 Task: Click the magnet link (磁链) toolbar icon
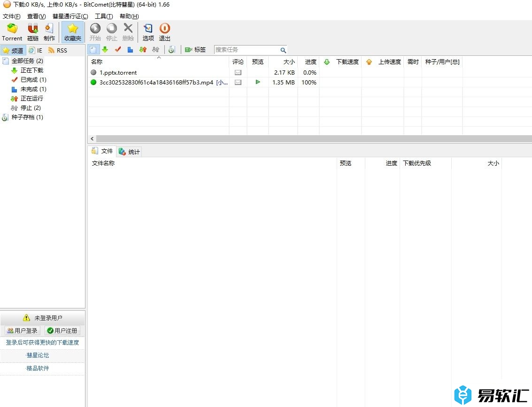(33, 32)
